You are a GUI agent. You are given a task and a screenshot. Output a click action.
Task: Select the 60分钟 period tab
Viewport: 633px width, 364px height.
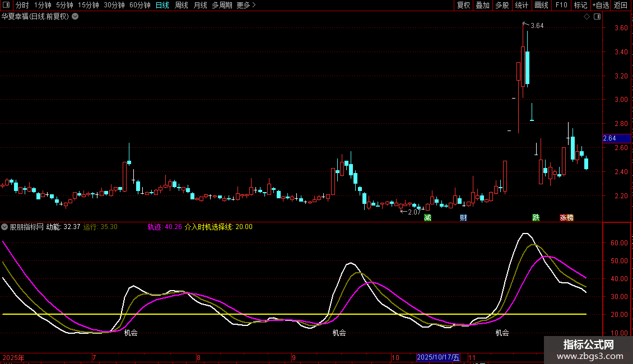tap(139, 5)
